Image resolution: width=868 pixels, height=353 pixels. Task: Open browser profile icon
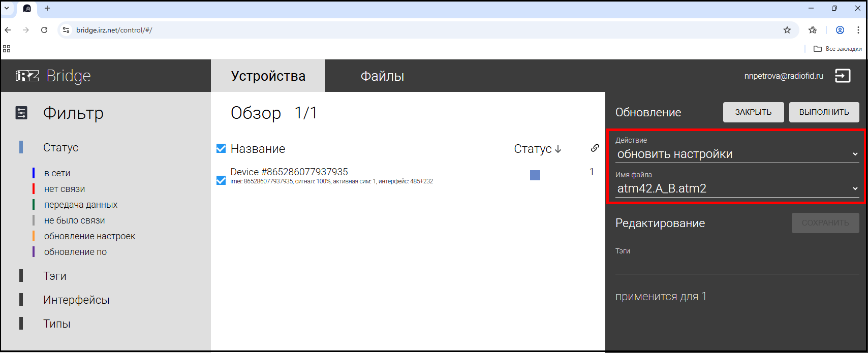click(x=840, y=30)
